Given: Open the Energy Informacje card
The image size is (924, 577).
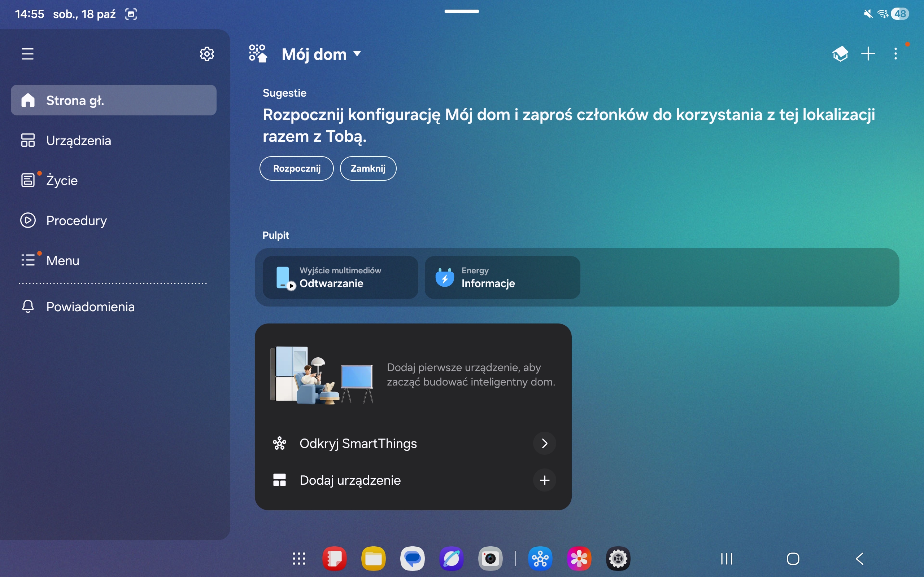Looking at the screenshot, I should pos(502,277).
